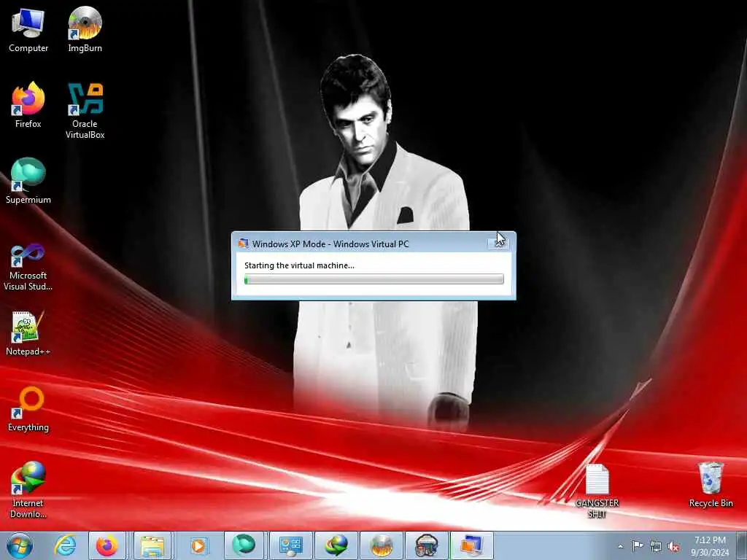Show hidden system tray icons
This screenshot has width=747, height=560.
tap(620, 546)
